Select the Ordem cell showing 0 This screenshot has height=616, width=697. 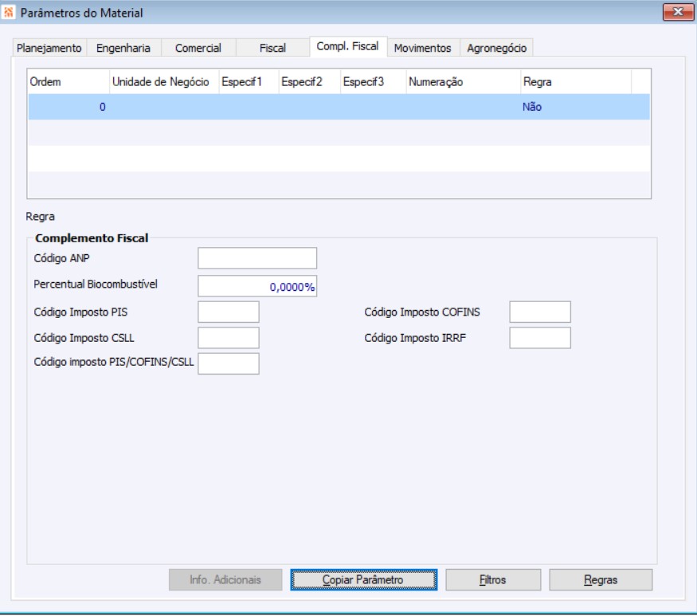69,107
